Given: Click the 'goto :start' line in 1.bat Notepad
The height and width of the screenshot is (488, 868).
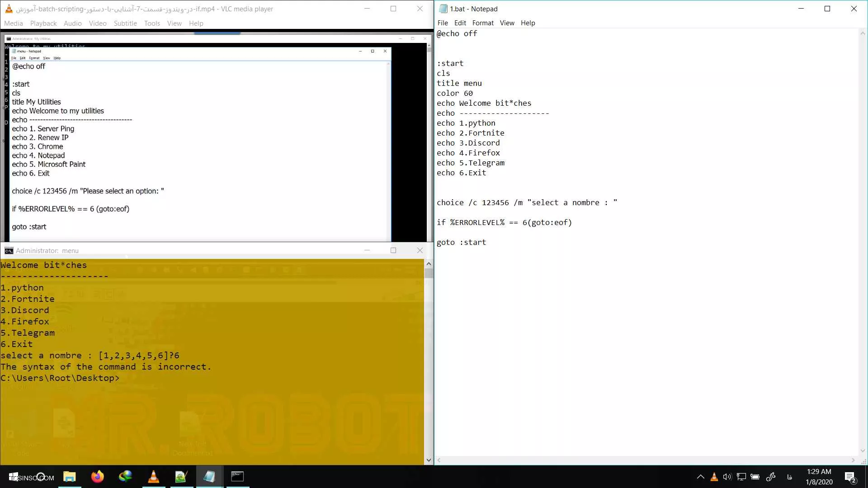Looking at the screenshot, I should (x=461, y=242).
